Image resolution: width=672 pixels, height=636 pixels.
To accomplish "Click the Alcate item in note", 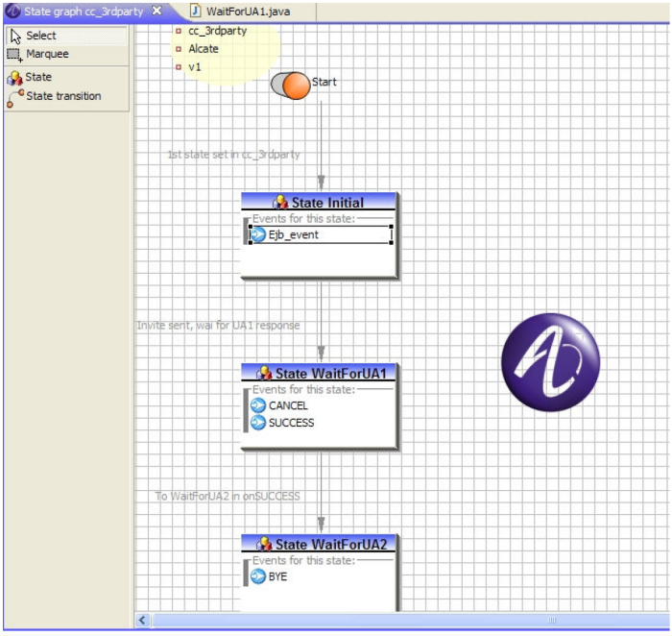I will pos(204,49).
